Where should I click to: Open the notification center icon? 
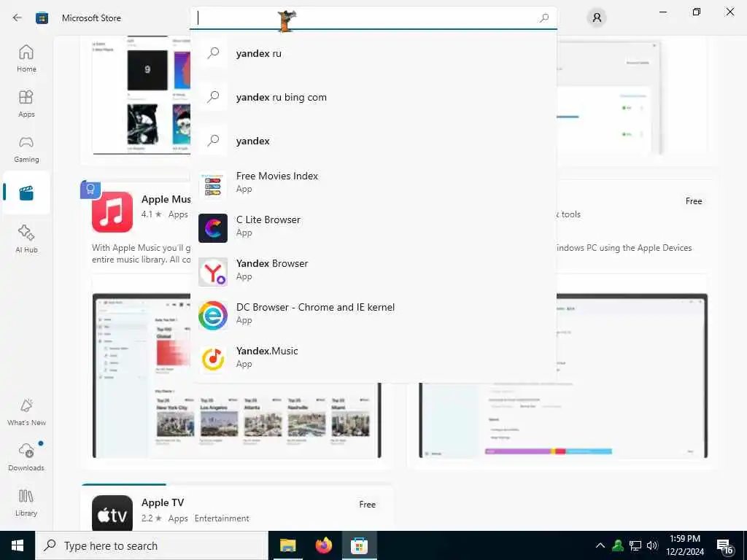pyautogui.click(x=725, y=546)
